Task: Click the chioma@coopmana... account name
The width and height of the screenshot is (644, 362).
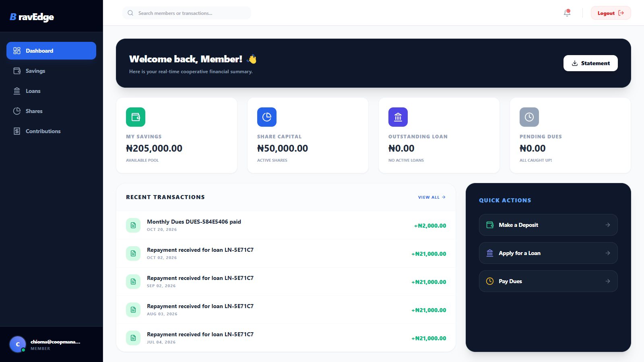Action: [56, 342]
